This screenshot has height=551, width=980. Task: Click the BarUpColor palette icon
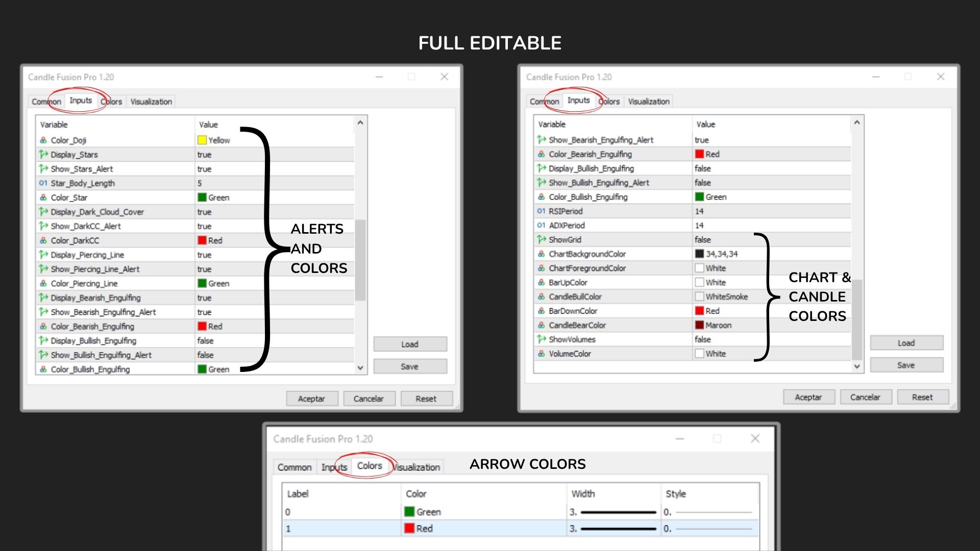click(x=541, y=283)
